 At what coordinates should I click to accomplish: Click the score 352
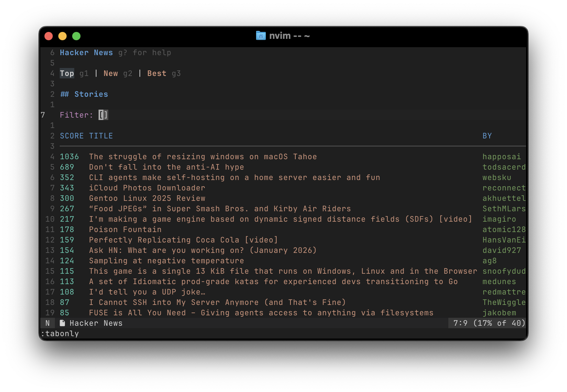pyautogui.click(x=67, y=177)
